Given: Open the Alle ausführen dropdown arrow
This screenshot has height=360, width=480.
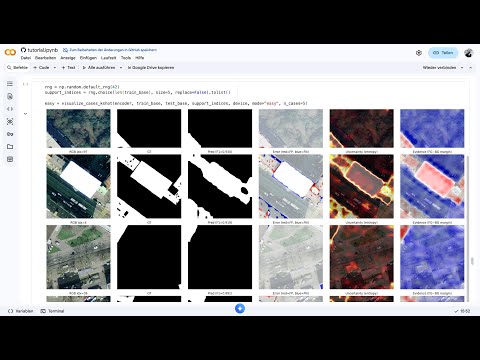Looking at the screenshot, I should click(121, 68).
